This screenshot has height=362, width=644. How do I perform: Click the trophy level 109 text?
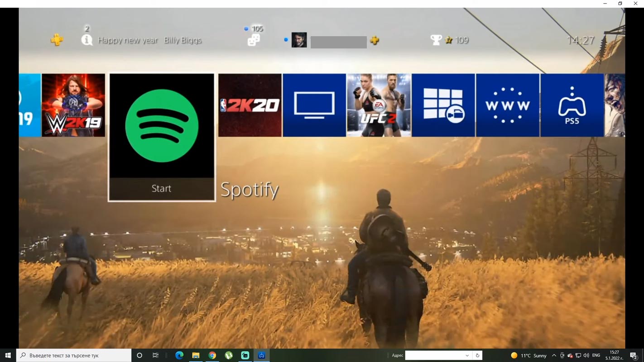point(461,40)
